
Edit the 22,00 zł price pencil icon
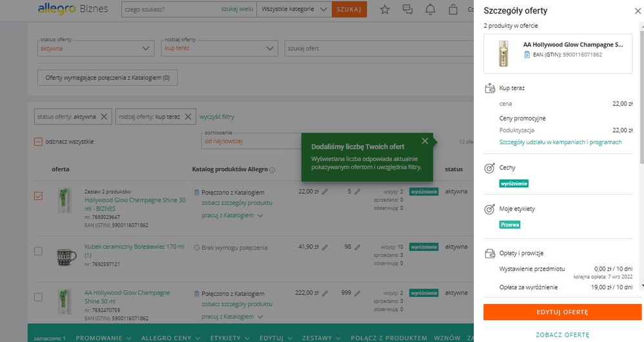click(x=325, y=192)
